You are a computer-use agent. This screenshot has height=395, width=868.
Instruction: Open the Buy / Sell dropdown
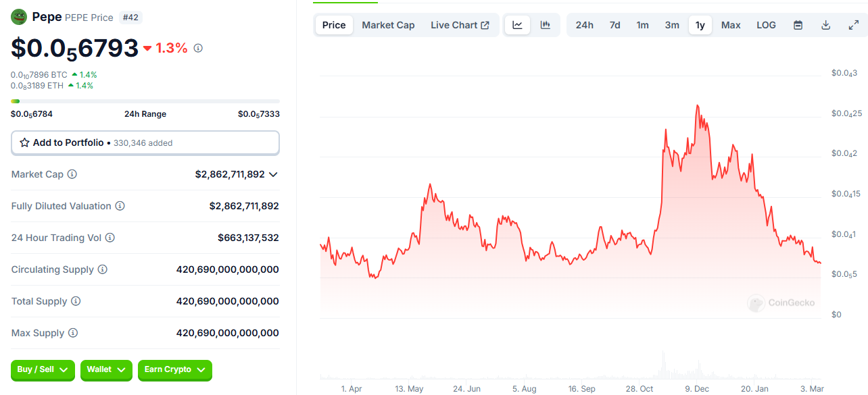(x=43, y=369)
